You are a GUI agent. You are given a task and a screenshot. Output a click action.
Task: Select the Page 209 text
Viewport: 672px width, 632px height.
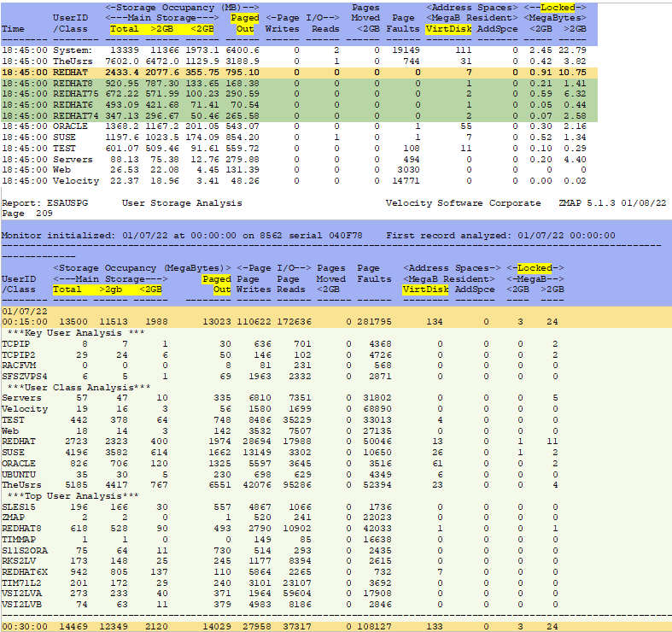point(20,213)
